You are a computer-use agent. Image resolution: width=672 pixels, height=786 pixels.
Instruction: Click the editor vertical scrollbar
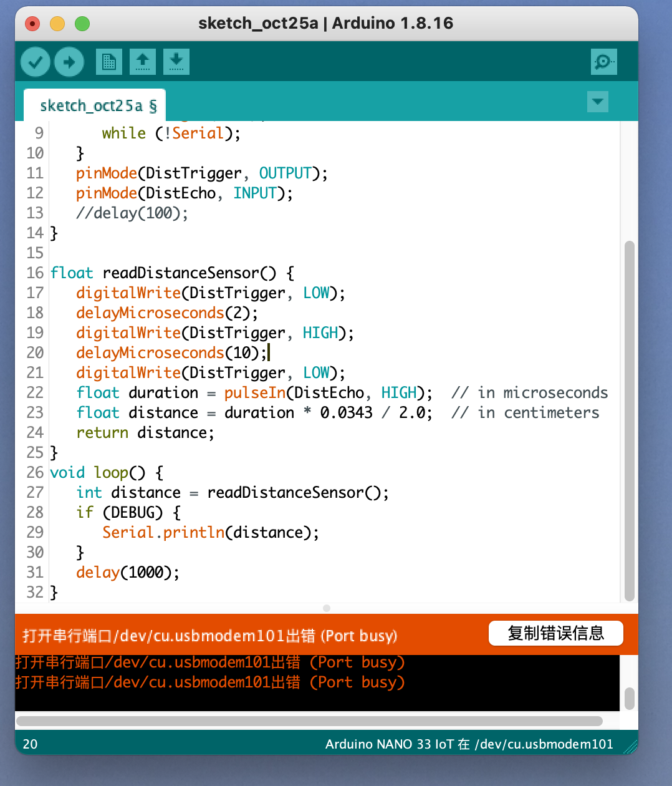(630, 421)
